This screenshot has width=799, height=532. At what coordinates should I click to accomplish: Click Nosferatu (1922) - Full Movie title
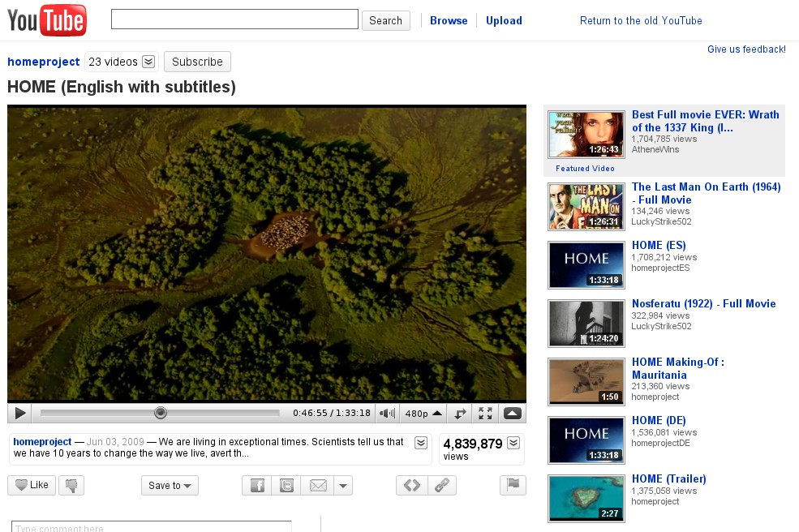click(x=704, y=303)
